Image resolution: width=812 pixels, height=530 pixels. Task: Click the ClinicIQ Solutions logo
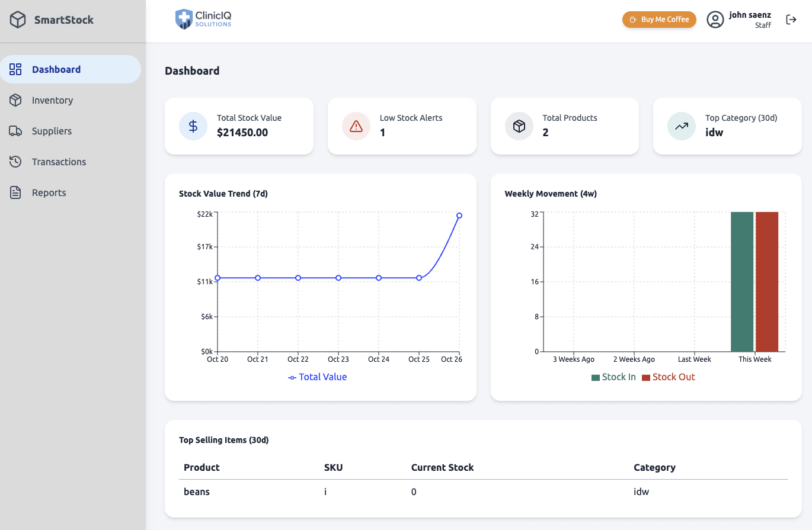tap(203, 18)
